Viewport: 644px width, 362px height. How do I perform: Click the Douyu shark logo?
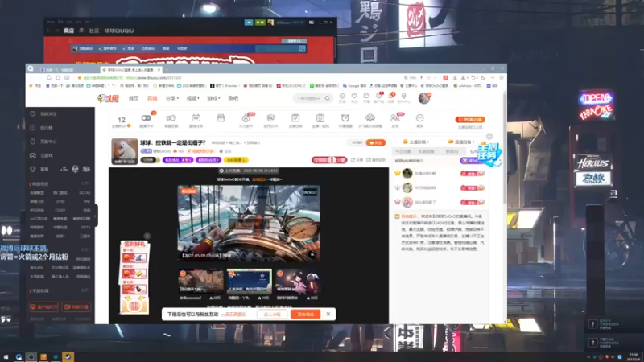[x=108, y=98]
